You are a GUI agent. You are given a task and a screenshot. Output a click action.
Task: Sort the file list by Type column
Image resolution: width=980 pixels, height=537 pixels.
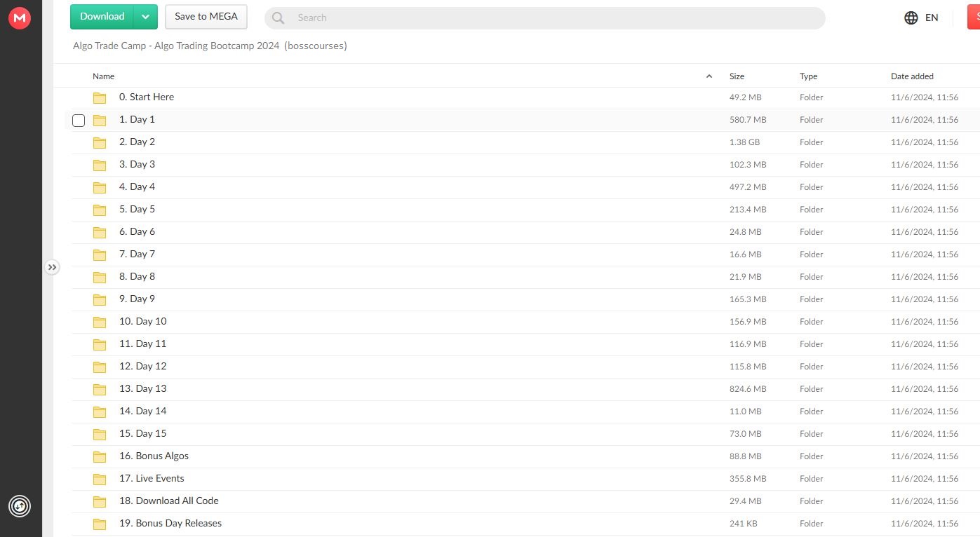(808, 76)
